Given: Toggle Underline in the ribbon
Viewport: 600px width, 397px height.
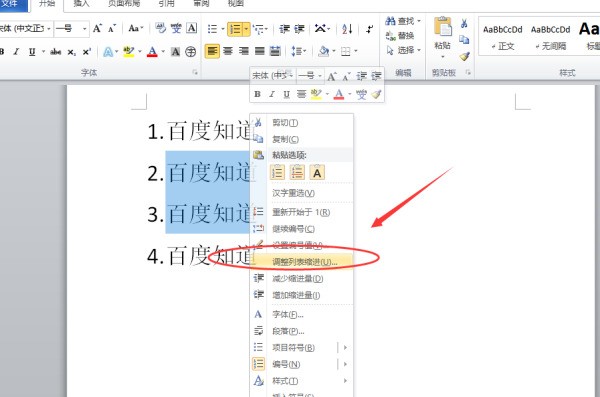Looking at the screenshot, I should pos(32,52).
